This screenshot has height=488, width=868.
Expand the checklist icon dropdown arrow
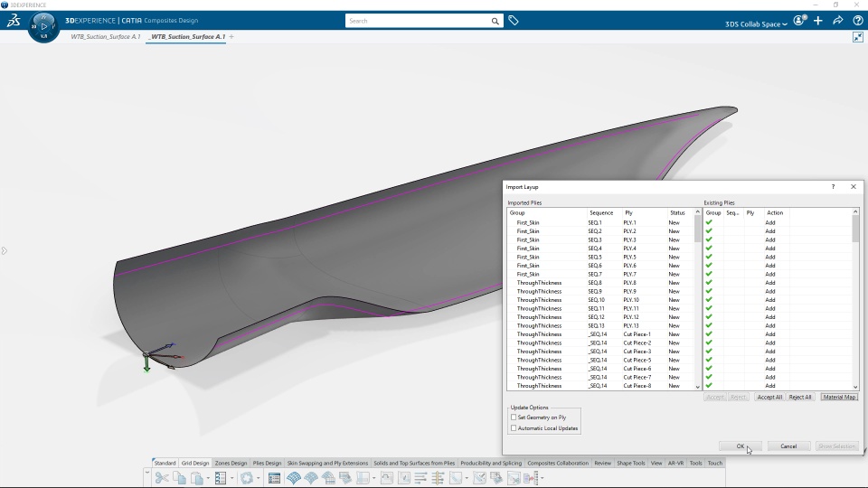pos(232,478)
